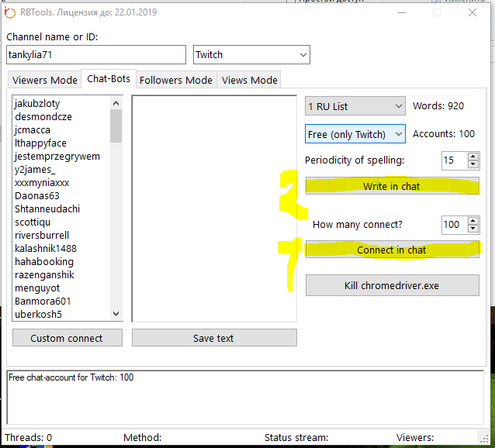Decrease the How many connect value

pos(473,229)
